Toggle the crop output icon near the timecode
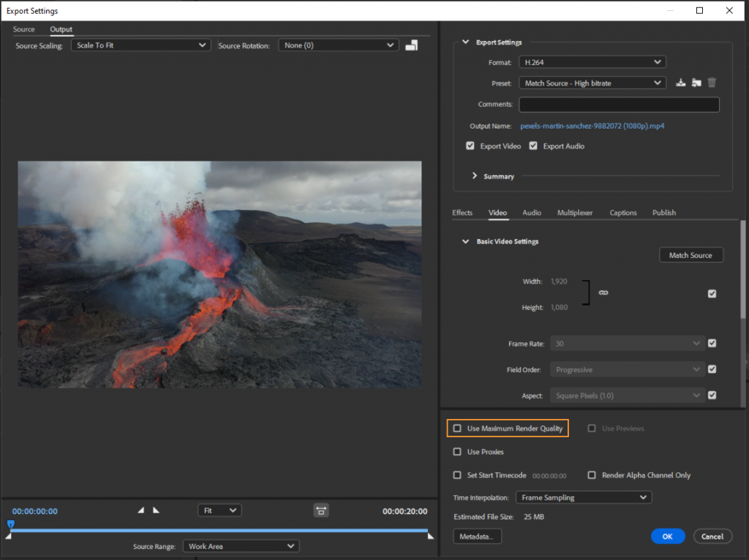 coord(321,510)
